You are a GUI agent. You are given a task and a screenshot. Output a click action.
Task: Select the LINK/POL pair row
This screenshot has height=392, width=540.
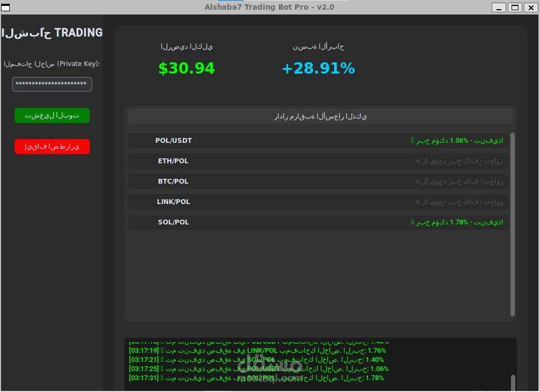(318, 202)
